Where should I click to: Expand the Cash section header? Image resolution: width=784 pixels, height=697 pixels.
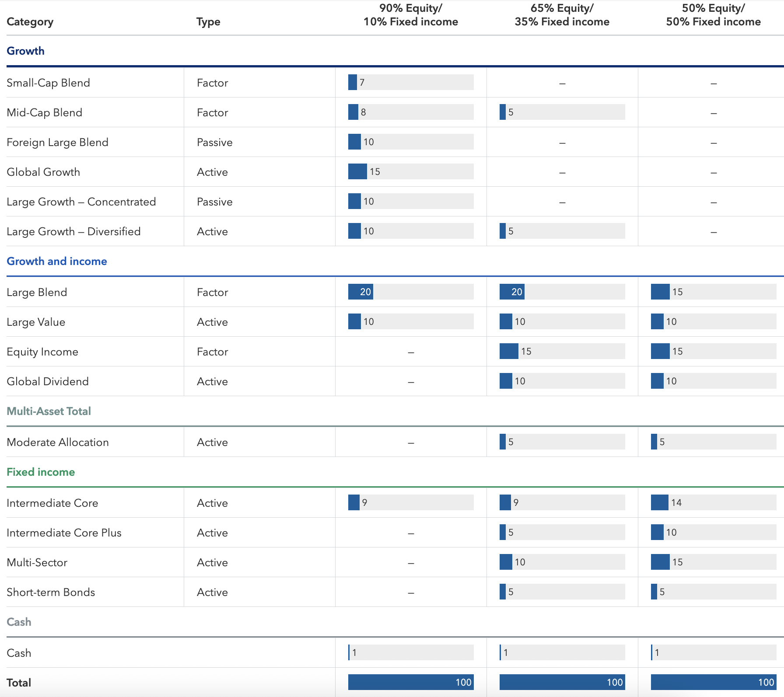tap(19, 621)
